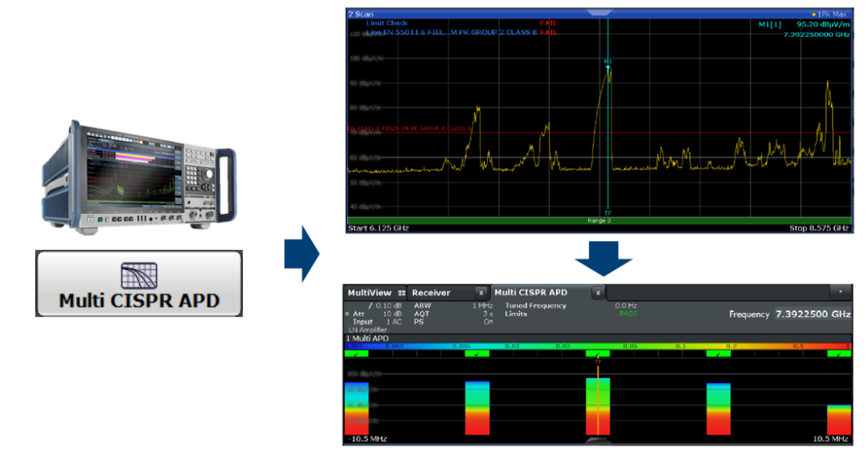This screenshot has height=452, width=868.
Task: Click the 10.5 MHz axis label
Action: tap(830, 438)
